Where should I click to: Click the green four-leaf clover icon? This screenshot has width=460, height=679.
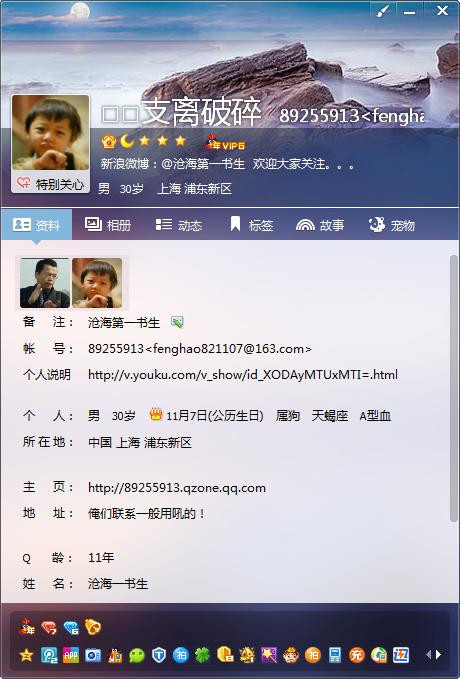pos(203,655)
